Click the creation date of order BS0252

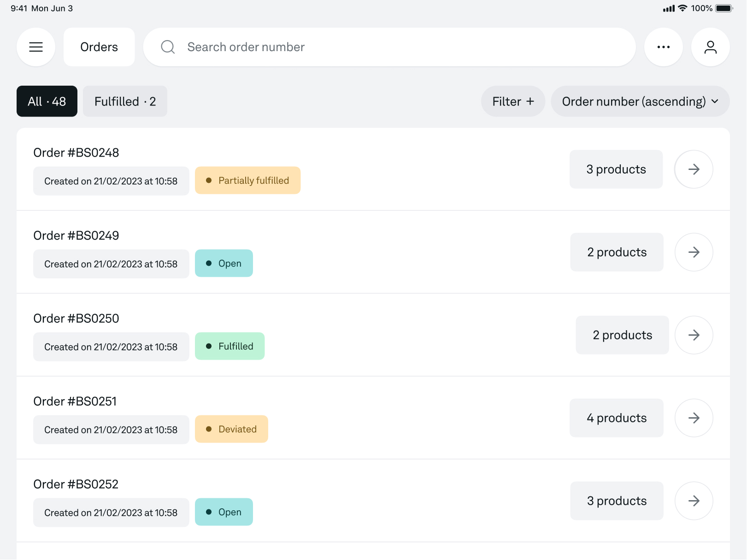pyautogui.click(x=111, y=513)
